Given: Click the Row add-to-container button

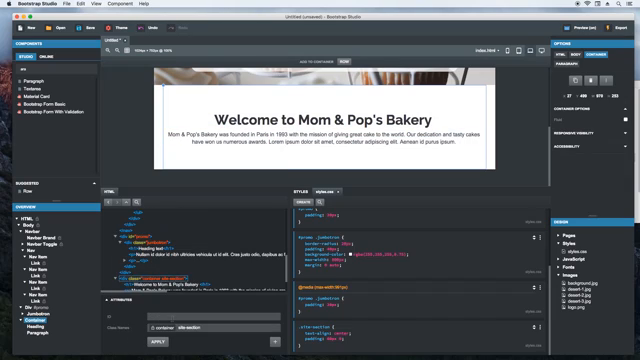Looking at the screenshot, I should [344, 62].
